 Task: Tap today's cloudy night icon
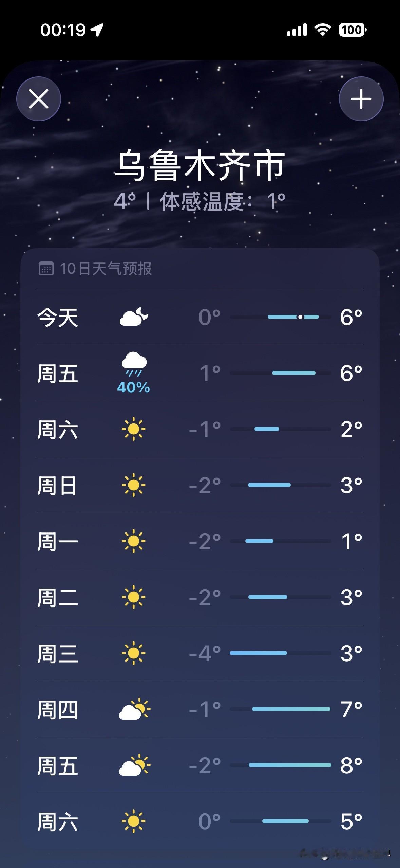[x=134, y=317]
